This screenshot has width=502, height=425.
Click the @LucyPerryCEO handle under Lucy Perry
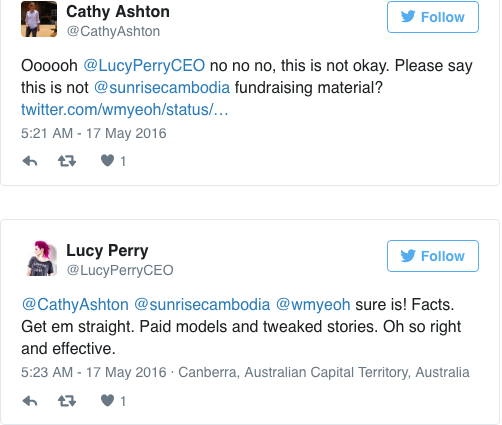point(120,270)
